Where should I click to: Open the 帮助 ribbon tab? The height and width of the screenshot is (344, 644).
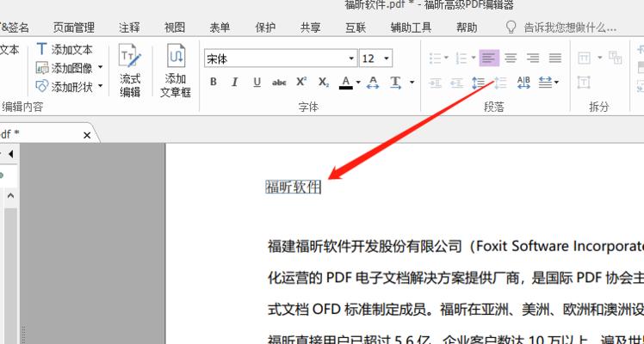[467, 28]
